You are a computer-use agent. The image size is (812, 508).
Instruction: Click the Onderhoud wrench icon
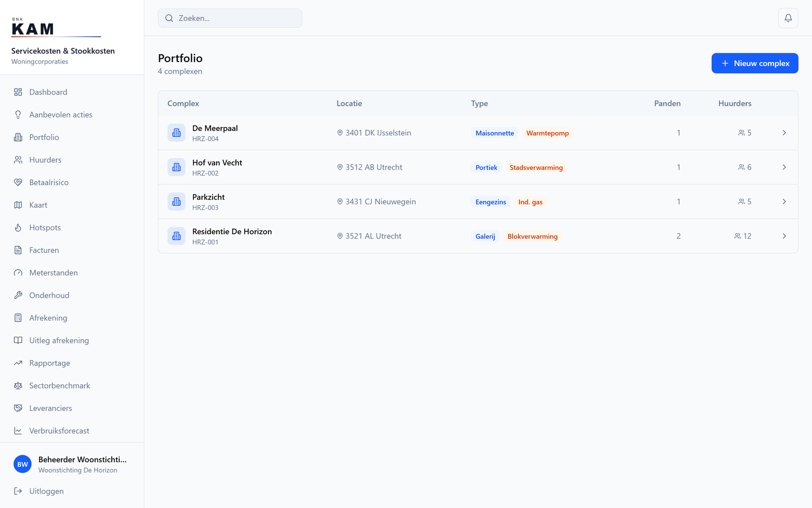pyautogui.click(x=18, y=295)
